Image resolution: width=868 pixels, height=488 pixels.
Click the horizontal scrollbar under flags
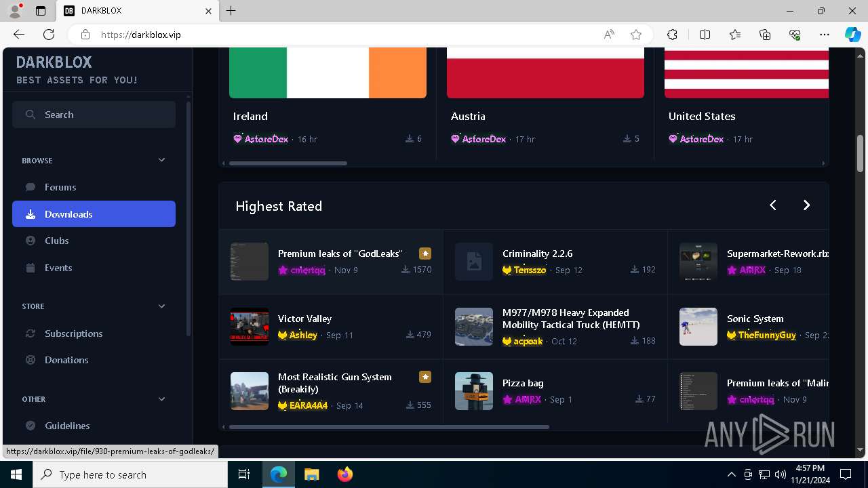(288, 163)
